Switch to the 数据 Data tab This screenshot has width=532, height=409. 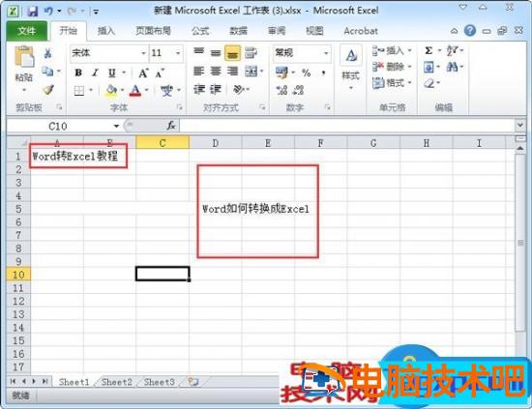tap(239, 31)
